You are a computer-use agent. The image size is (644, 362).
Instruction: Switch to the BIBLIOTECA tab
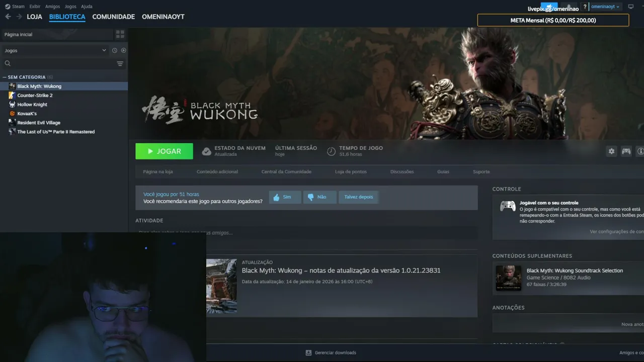pyautogui.click(x=67, y=17)
